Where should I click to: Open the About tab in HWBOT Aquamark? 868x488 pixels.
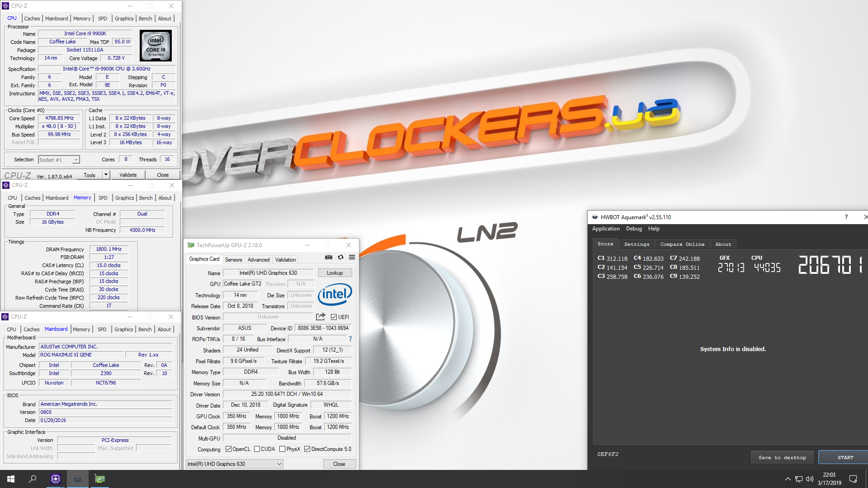[723, 244]
